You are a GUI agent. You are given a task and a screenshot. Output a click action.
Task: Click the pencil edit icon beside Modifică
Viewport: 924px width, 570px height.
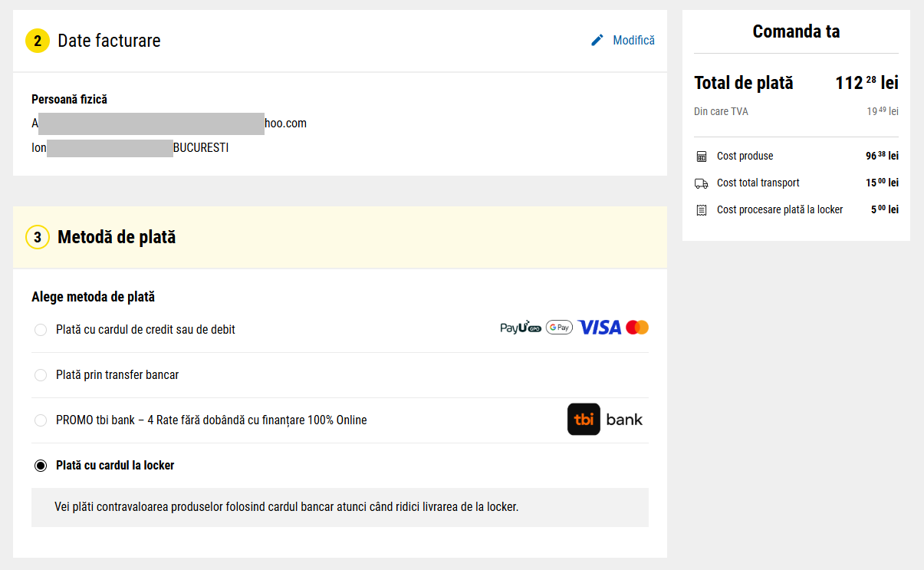pos(597,40)
